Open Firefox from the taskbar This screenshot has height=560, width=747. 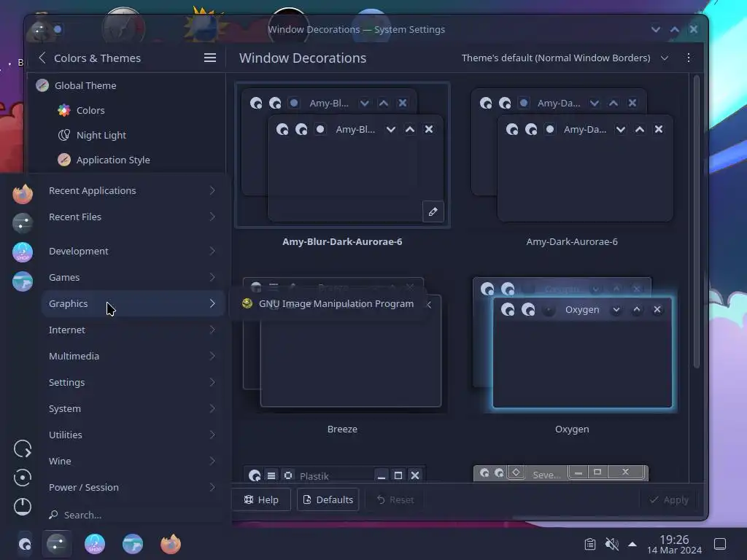click(171, 544)
